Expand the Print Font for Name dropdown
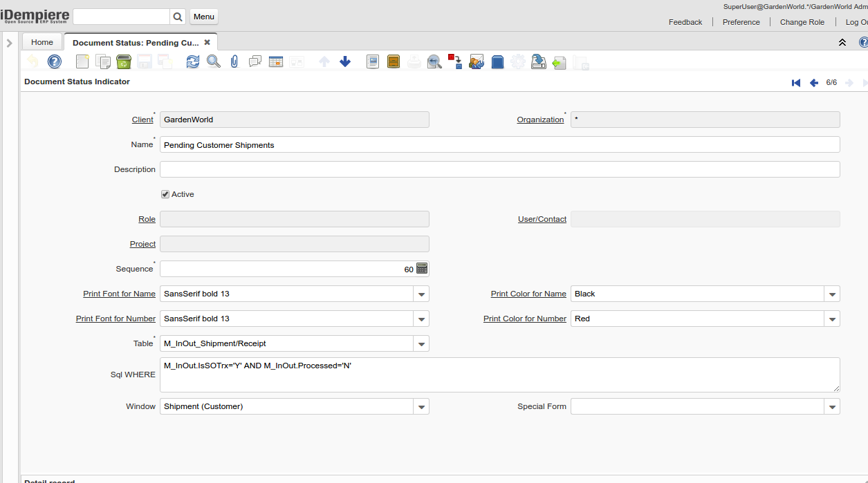This screenshot has height=483, width=868. [421, 294]
